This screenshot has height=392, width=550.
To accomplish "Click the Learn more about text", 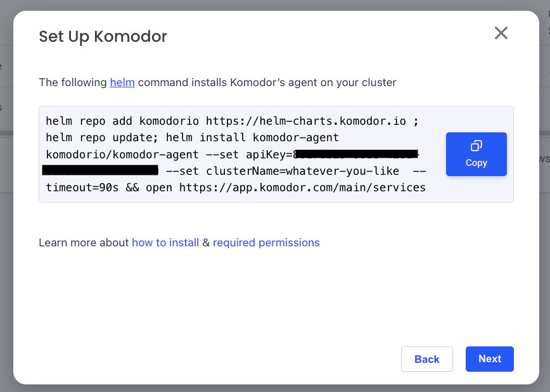I will pyautogui.click(x=84, y=243).
